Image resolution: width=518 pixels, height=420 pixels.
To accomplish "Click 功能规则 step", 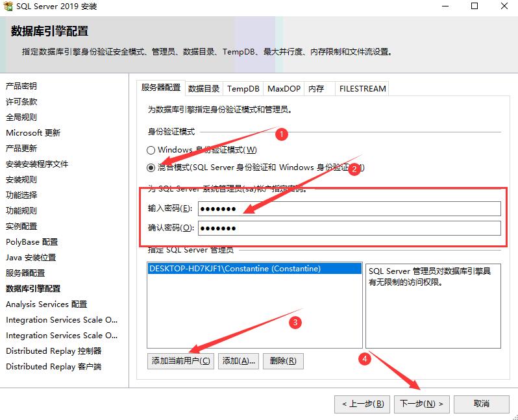I will pos(21,210).
